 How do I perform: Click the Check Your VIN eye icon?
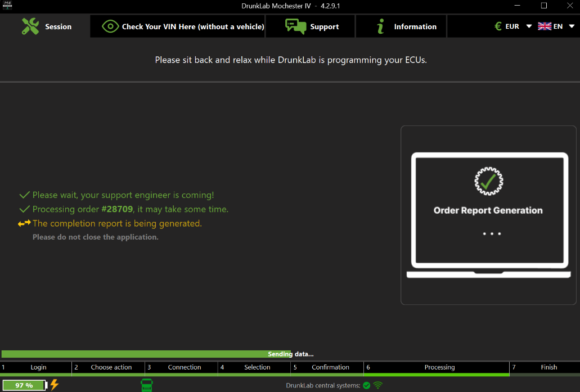[x=110, y=26]
